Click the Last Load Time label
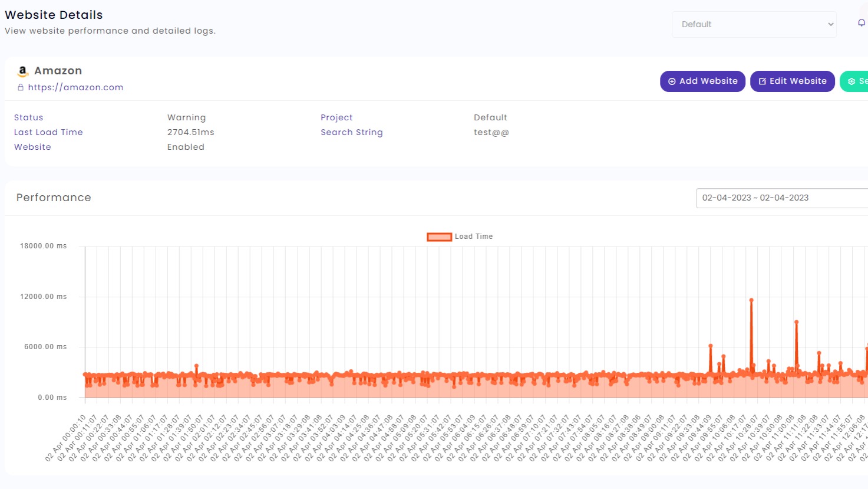This screenshot has width=868, height=489. [48, 132]
